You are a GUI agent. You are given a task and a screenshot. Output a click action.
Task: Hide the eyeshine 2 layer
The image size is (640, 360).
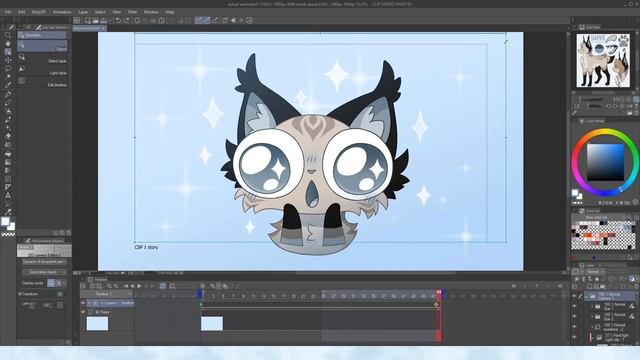point(574,327)
